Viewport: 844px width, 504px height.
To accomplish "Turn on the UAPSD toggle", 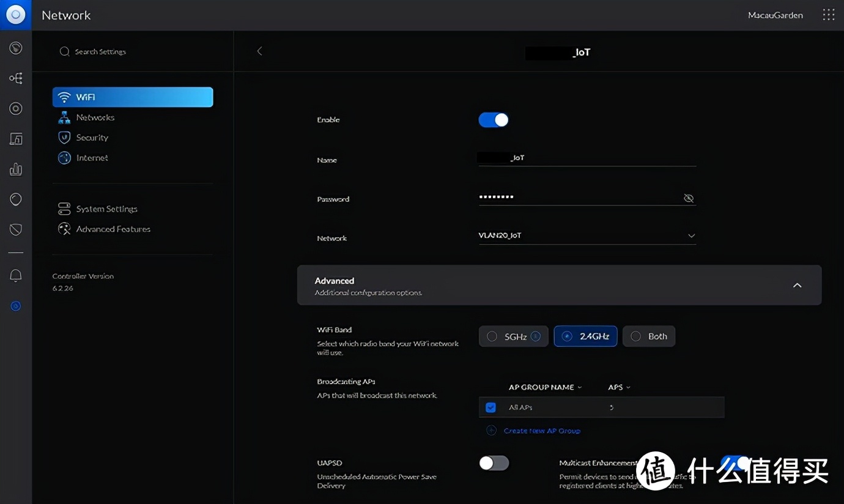I will pos(494,463).
